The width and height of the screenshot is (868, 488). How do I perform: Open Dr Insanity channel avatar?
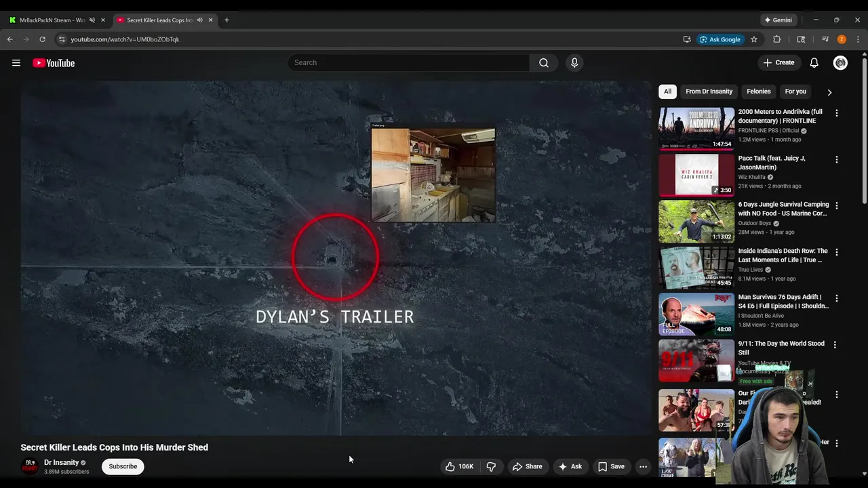pyautogui.click(x=30, y=466)
